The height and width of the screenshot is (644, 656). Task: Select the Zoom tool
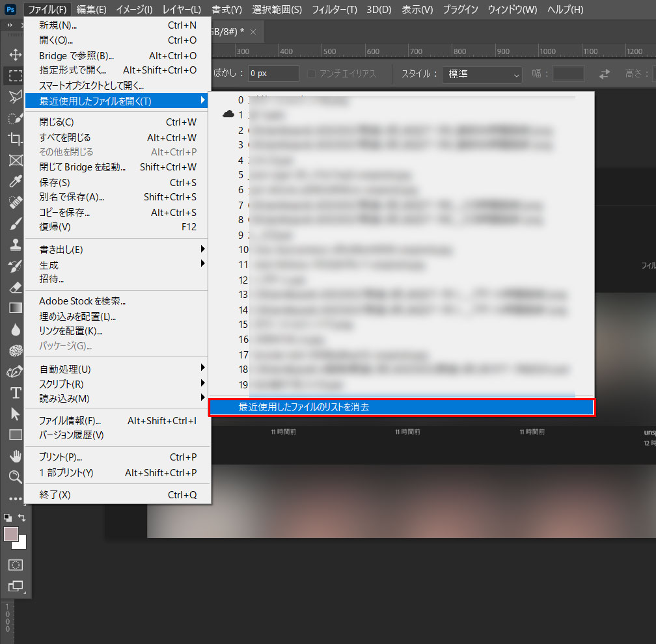coord(14,477)
